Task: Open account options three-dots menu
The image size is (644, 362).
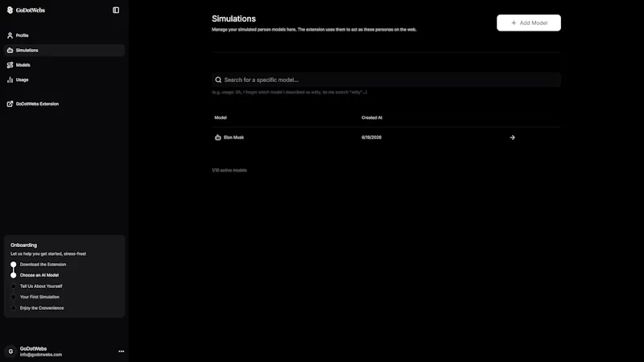Action: pos(122,352)
